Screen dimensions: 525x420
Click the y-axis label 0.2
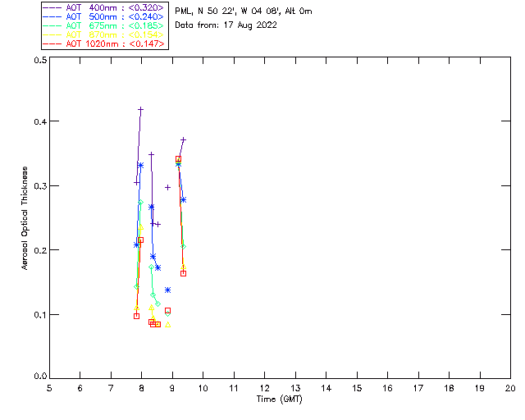(x=40, y=250)
